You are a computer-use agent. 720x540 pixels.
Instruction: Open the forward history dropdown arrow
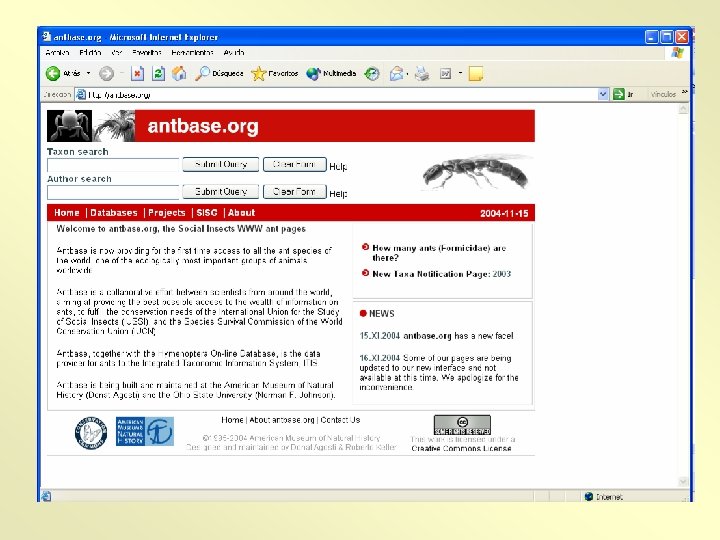click(122, 73)
